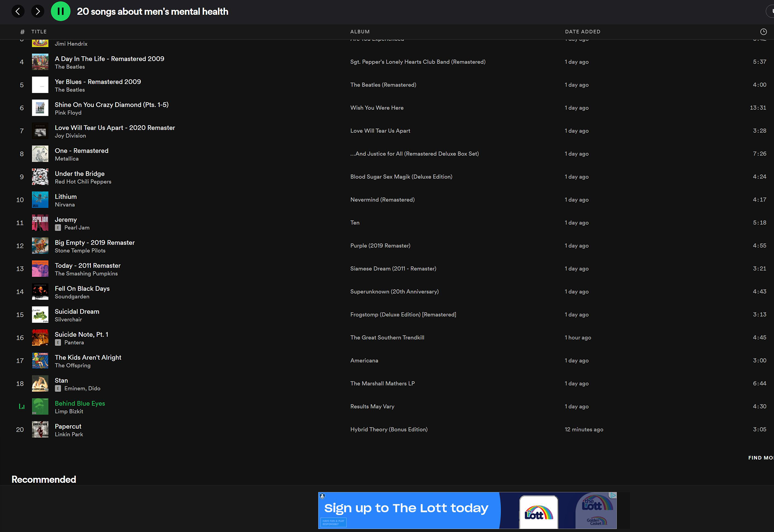The image size is (774, 532).
Task: Click Pearl Jam Ten album artwork
Action: (40, 223)
